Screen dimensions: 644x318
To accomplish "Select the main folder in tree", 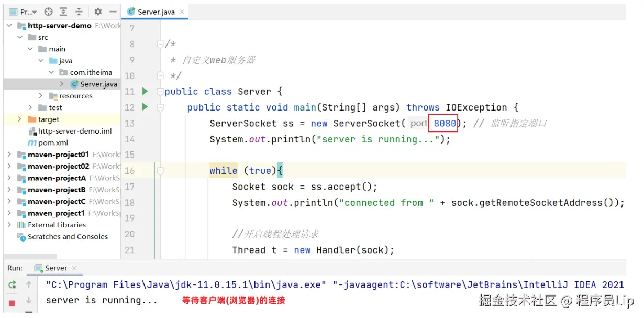I will [57, 49].
